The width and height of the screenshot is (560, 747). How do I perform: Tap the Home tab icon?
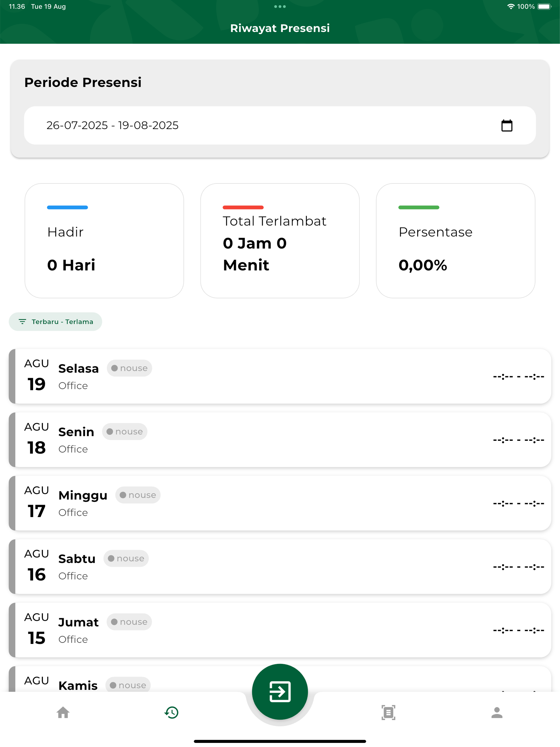[63, 713]
